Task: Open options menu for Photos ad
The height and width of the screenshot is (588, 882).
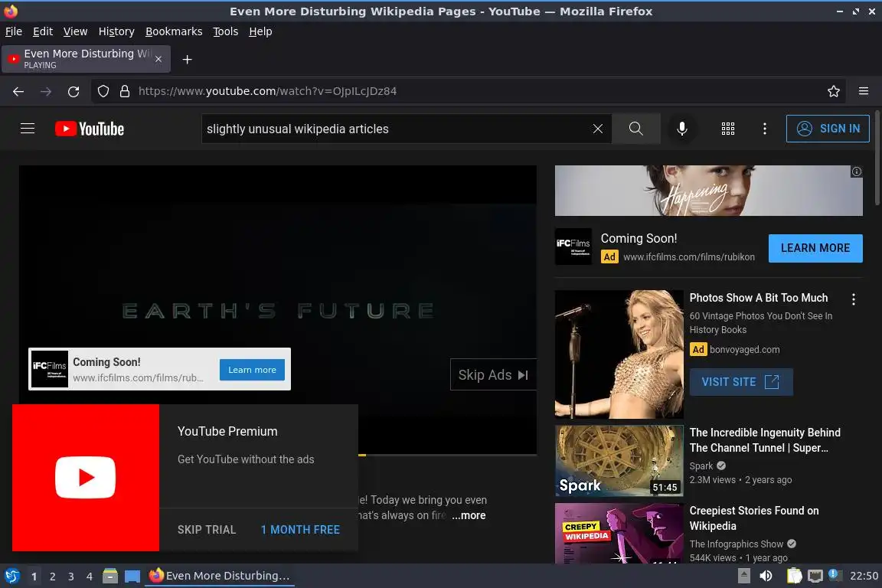Action: click(854, 299)
